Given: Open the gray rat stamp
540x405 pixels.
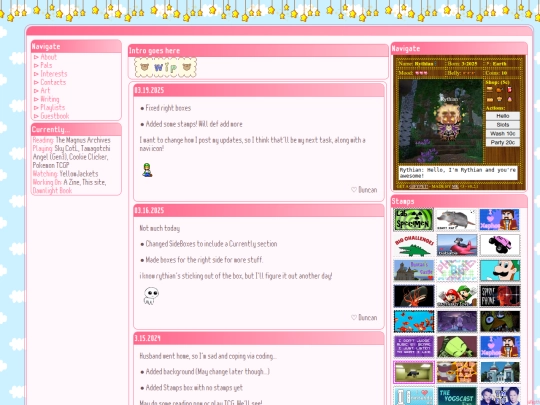Looking at the screenshot, I should 457,220.
